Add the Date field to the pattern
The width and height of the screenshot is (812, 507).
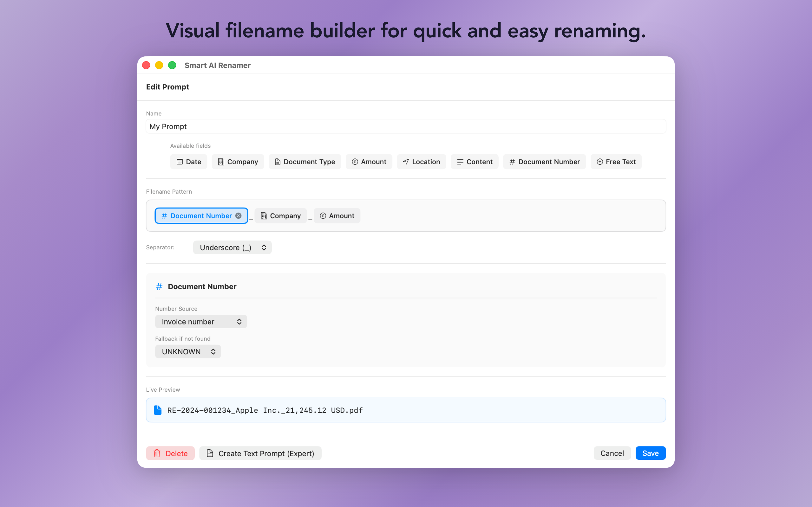click(189, 162)
